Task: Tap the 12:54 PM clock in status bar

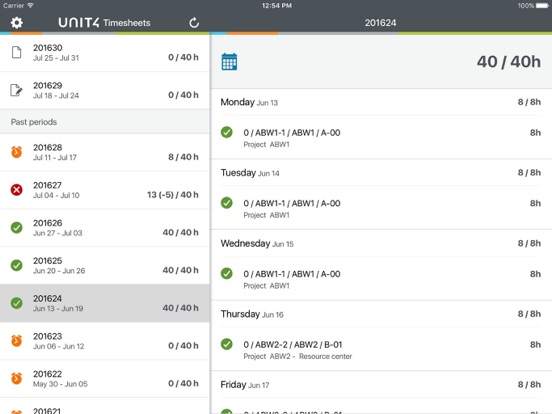Action: (277, 6)
